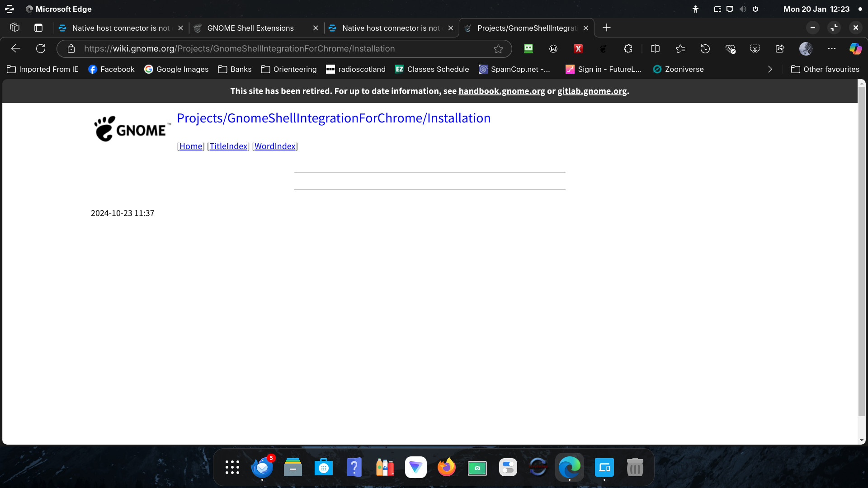Share this page
The width and height of the screenshot is (868, 488).
point(780,49)
